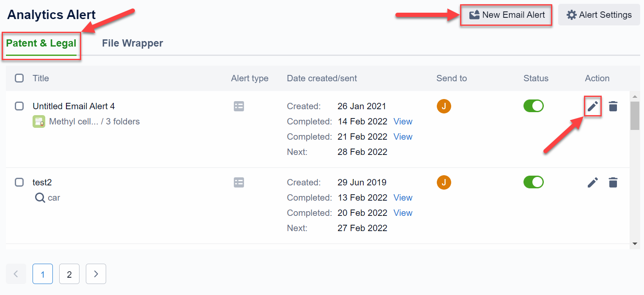Delete the test2 alert using trash icon
The image size is (644, 295).
pos(613,182)
